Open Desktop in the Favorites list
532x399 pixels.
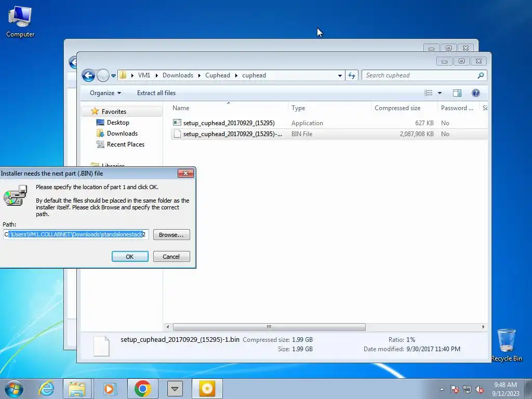tap(118, 123)
